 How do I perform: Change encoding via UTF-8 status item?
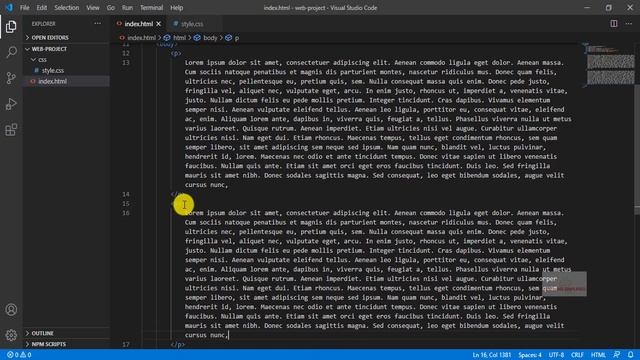pyautogui.click(x=556, y=355)
